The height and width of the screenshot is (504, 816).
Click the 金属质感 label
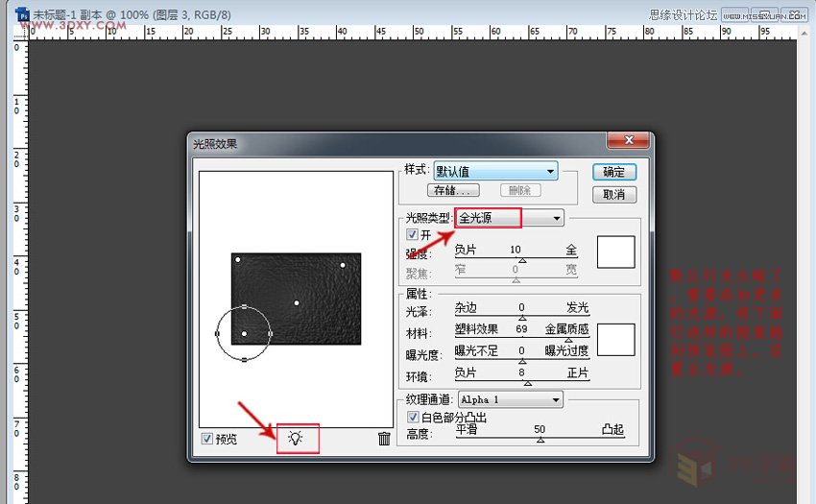coord(566,329)
